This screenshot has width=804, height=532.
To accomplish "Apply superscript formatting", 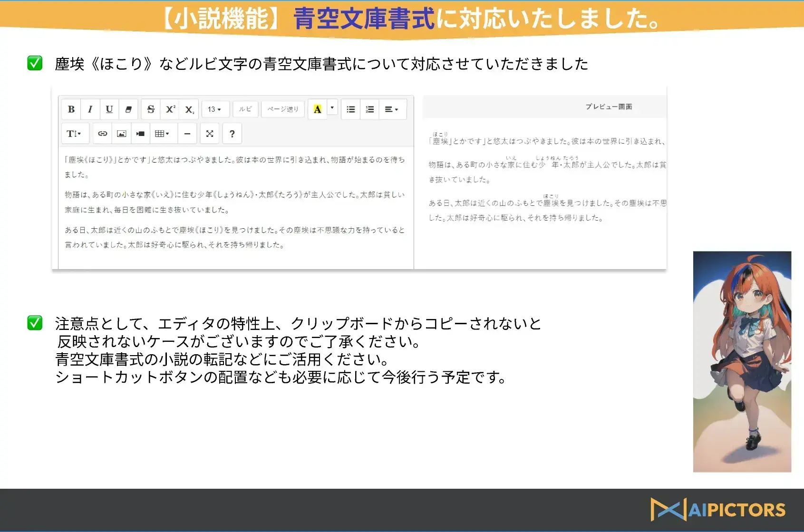I will [x=170, y=109].
